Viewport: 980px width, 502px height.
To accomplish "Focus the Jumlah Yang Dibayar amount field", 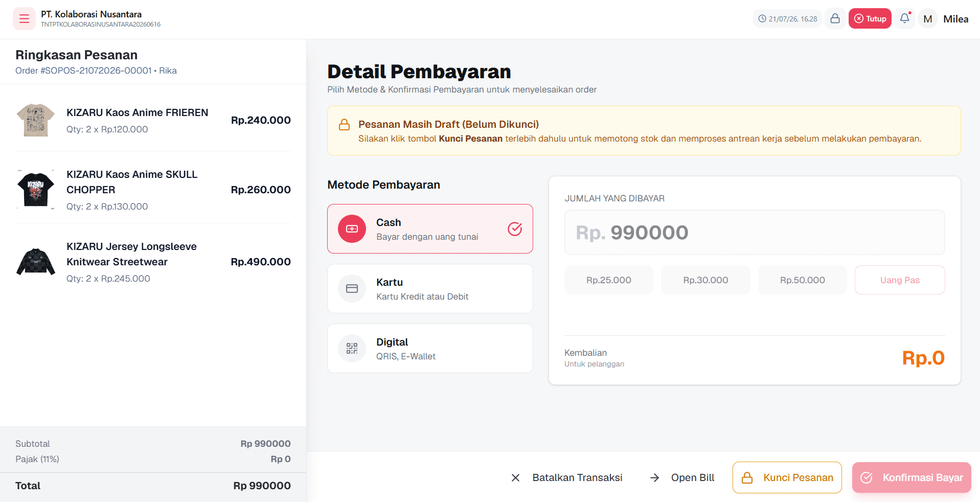I will [755, 233].
